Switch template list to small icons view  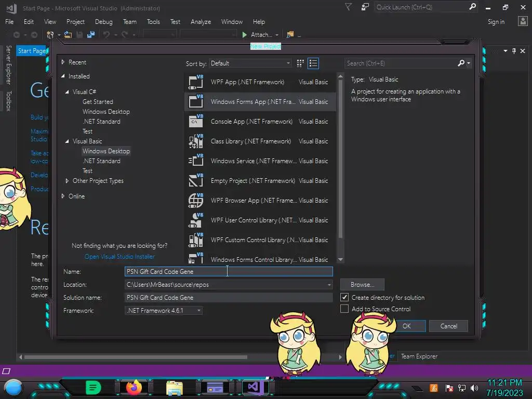pyautogui.click(x=313, y=63)
